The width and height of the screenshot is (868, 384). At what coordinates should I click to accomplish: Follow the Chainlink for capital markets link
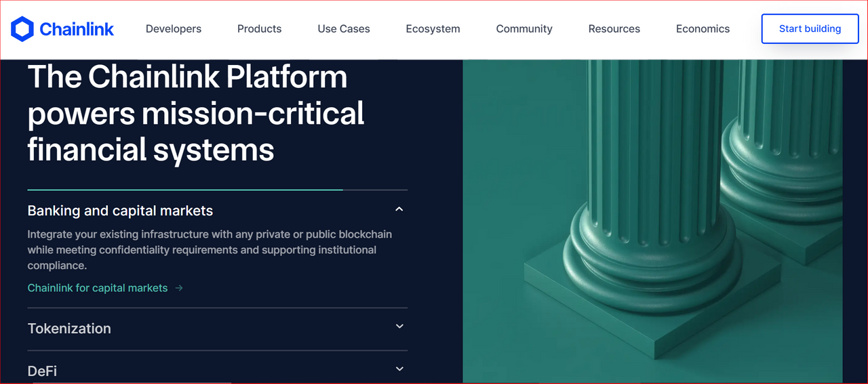click(x=98, y=288)
